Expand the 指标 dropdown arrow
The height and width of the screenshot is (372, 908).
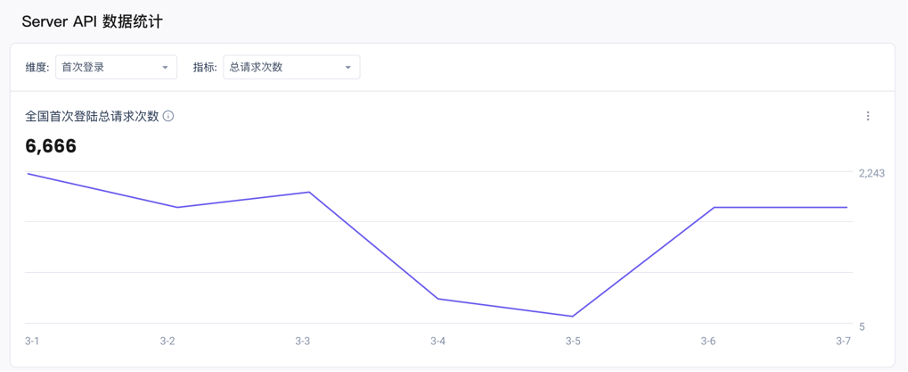pos(348,67)
